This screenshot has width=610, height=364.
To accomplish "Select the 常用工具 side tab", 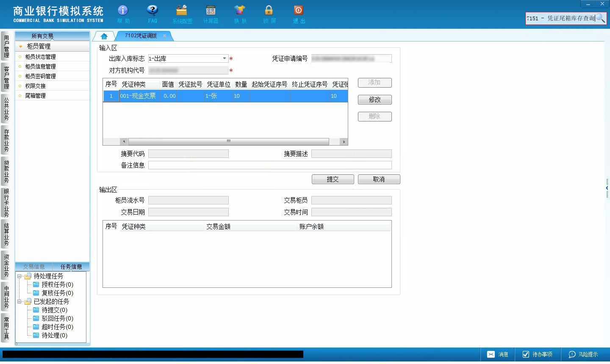I will pos(6,328).
